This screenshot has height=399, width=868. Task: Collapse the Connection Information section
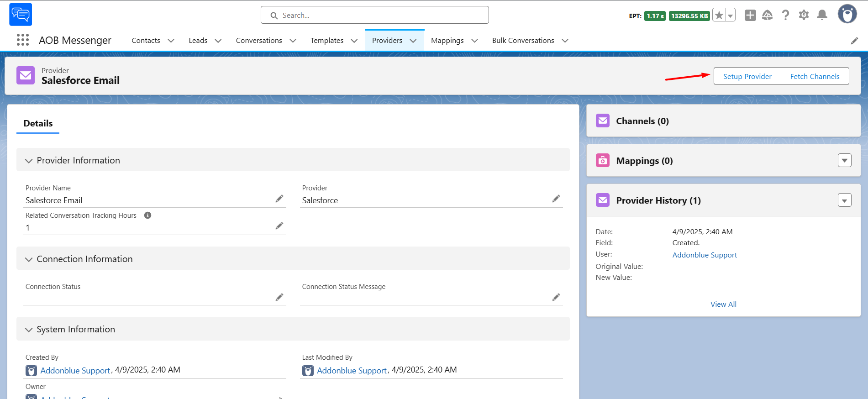pyautogui.click(x=29, y=259)
